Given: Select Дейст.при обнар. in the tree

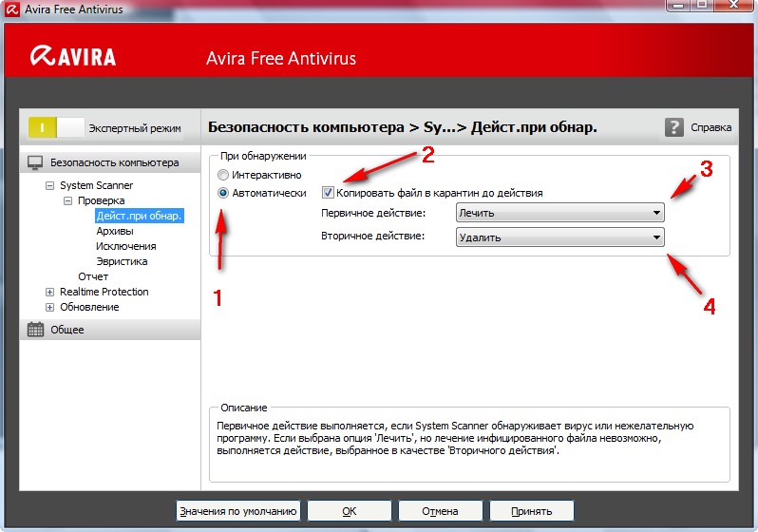Looking at the screenshot, I should pos(140,216).
